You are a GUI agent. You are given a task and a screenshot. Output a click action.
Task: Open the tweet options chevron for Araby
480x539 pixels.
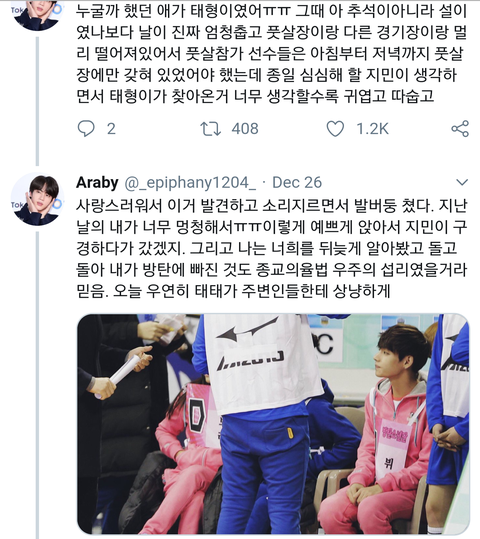(x=461, y=182)
